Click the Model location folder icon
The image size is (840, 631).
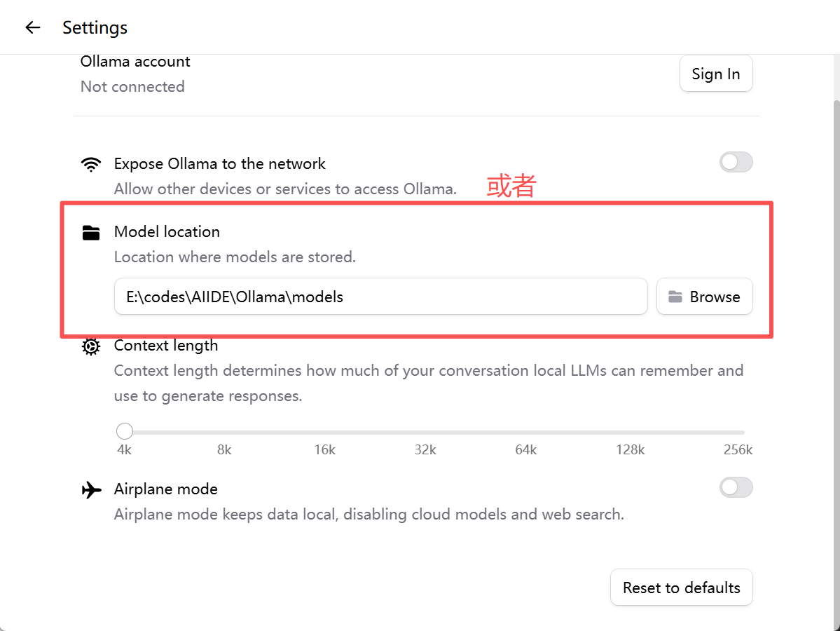click(91, 233)
